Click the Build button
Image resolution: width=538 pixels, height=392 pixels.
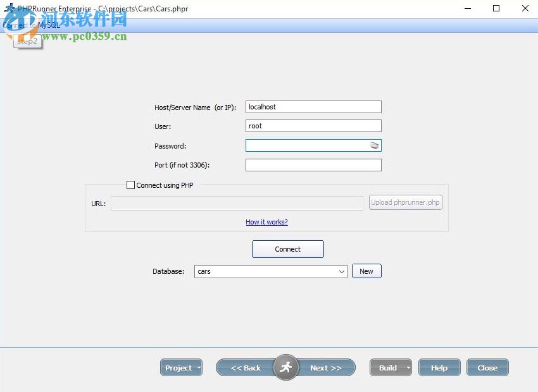coord(387,367)
